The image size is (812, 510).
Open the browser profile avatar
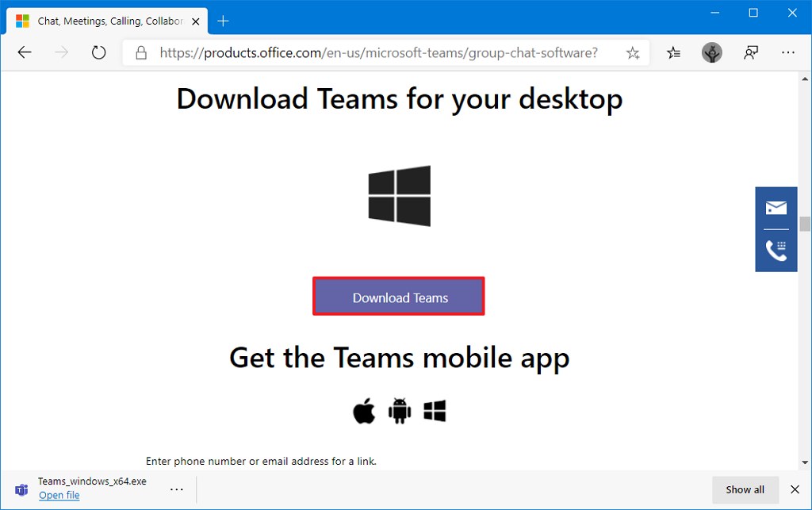click(711, 52)
